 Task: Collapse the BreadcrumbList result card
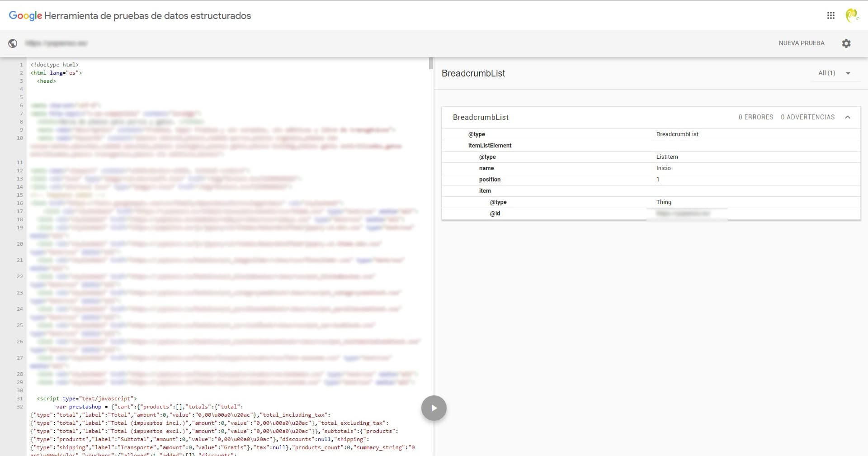(848, 117)
